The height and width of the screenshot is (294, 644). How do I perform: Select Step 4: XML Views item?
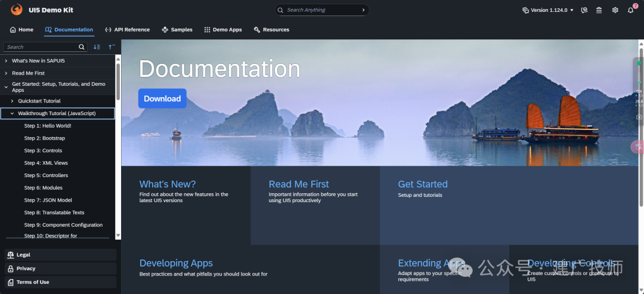(x=46, y=163)
